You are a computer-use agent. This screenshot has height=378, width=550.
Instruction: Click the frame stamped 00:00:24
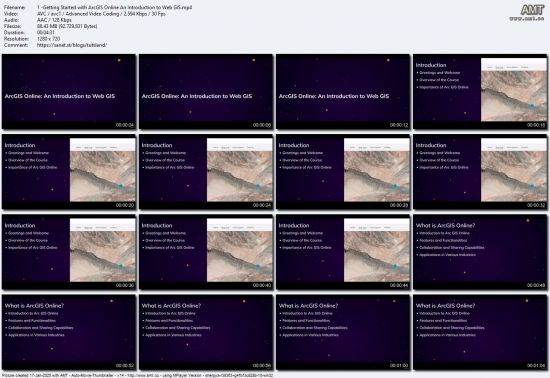coord(206,172)
